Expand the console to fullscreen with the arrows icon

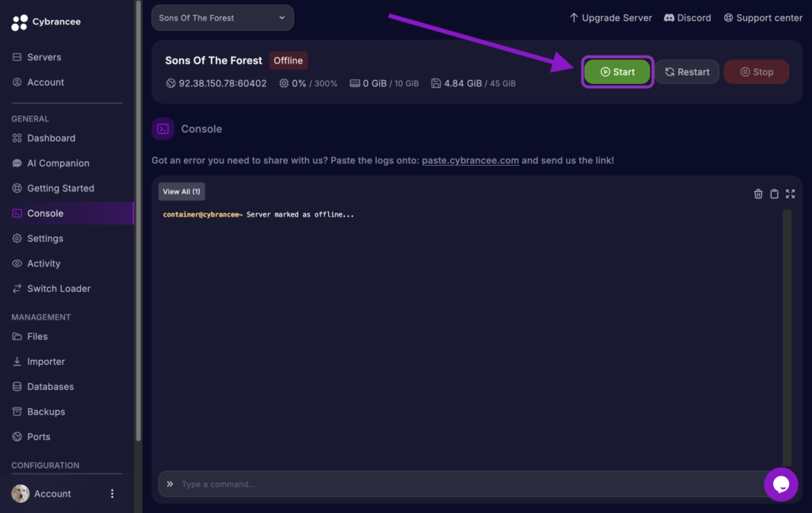790,193
